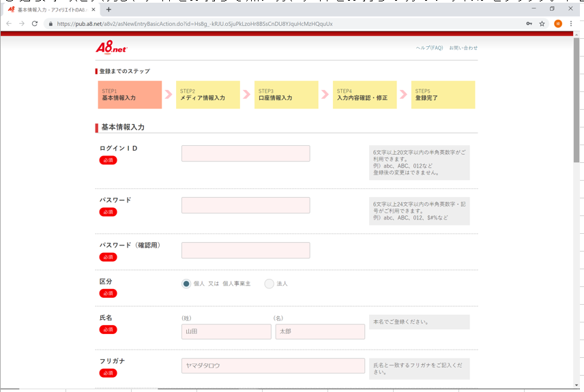Click STEP1 基本情報入力 step box

(130, 95)
